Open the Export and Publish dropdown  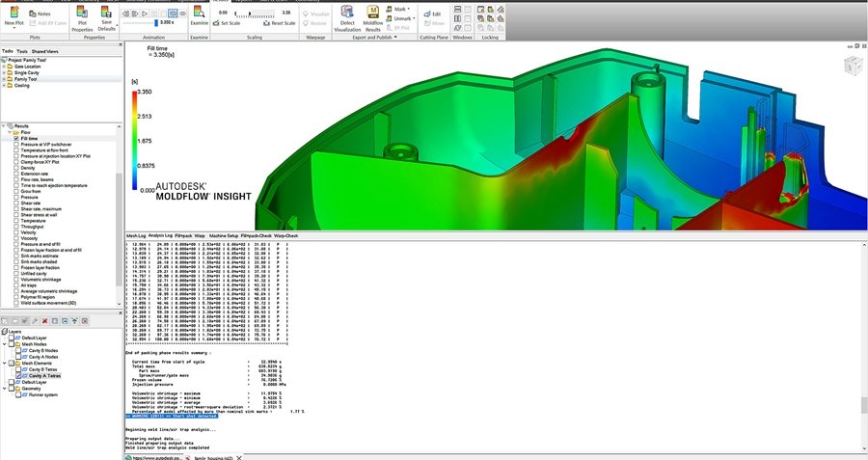tap(375, 37)
